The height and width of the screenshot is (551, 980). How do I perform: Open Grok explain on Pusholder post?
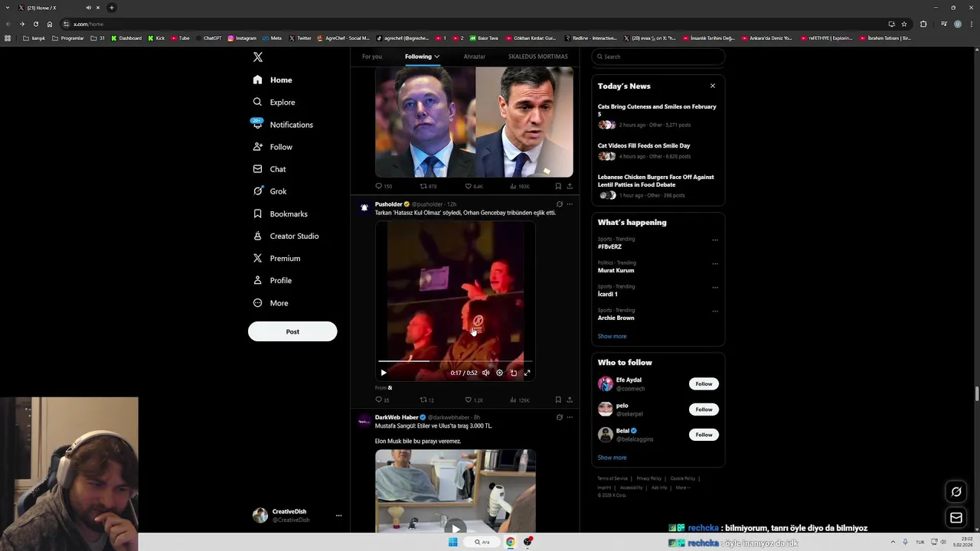tap(559, 204)
